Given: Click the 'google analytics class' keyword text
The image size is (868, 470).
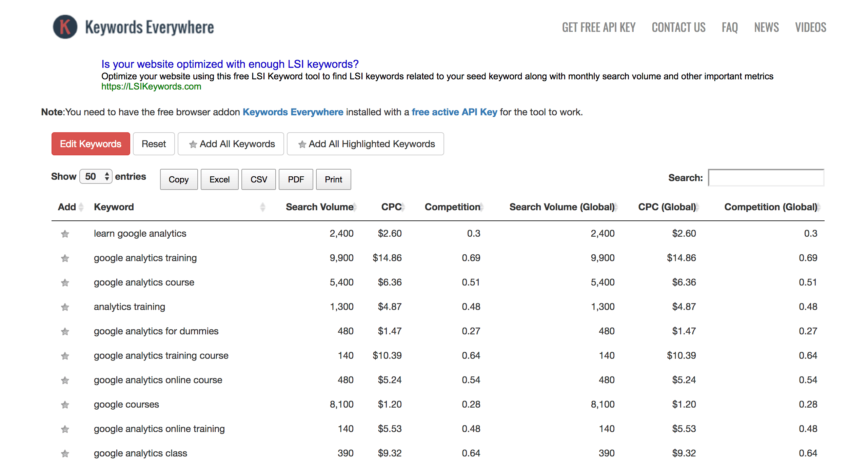Looking at the screenshot, I should click(x=140, y=453).
